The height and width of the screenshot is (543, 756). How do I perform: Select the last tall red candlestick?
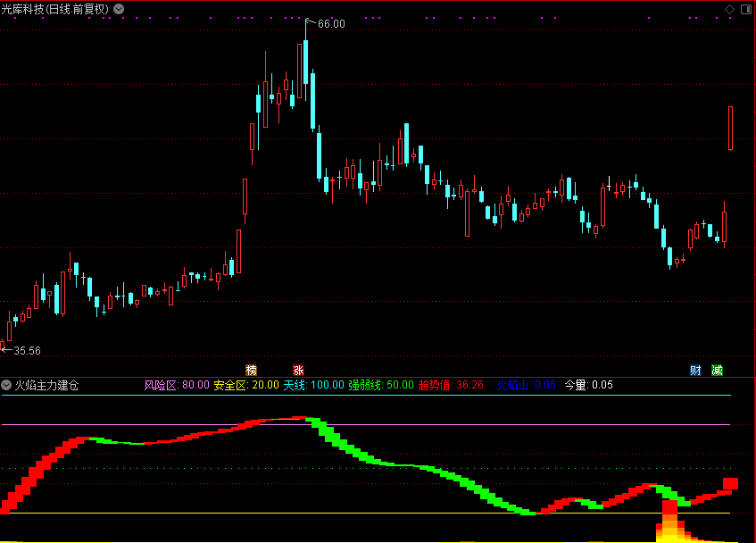730,129
